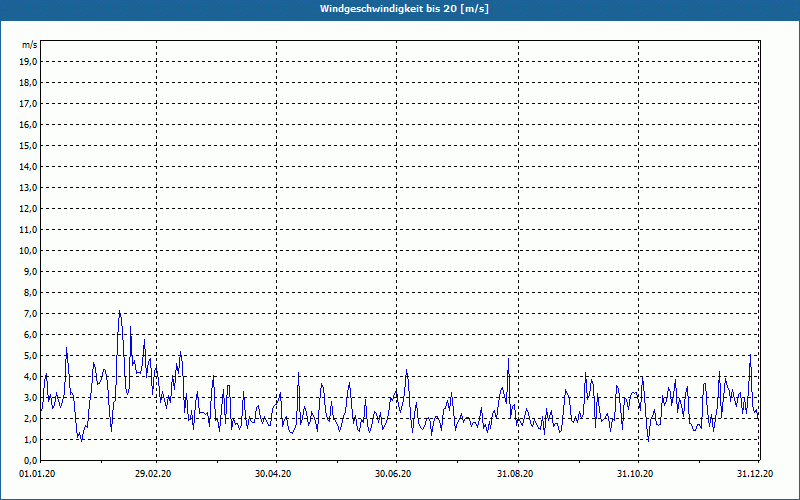Select the 0,0 y-axis label
Screen dimensions: 800x500
click(31, 460)
